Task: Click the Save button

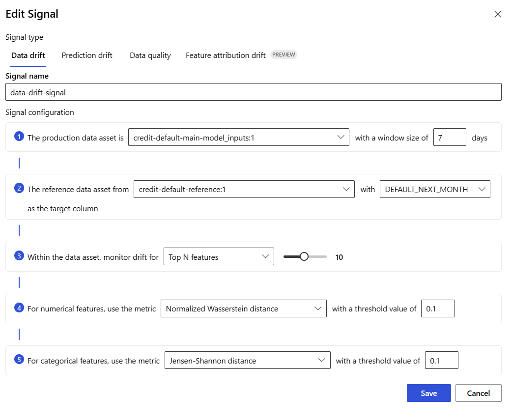Action: (428, 393)
